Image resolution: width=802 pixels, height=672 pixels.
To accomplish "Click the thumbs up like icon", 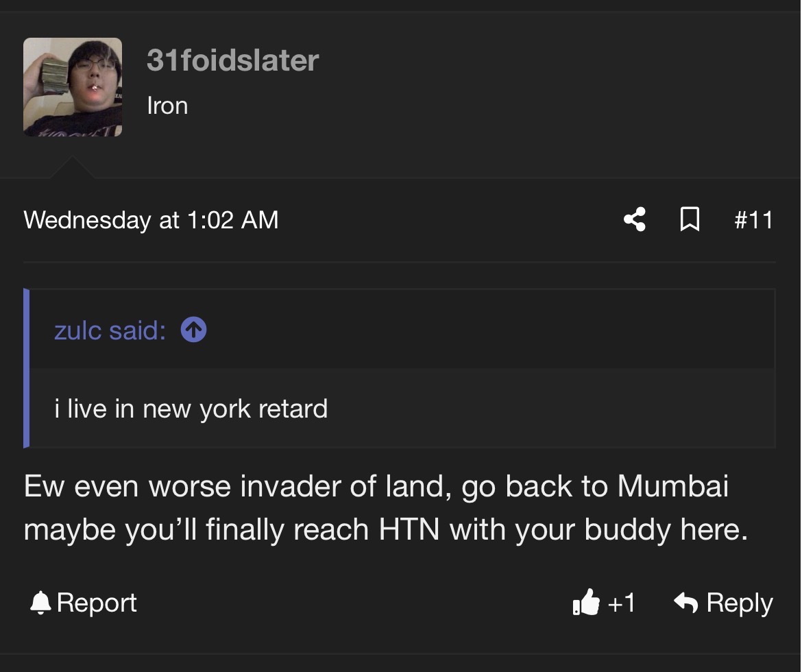I will 585,602.
